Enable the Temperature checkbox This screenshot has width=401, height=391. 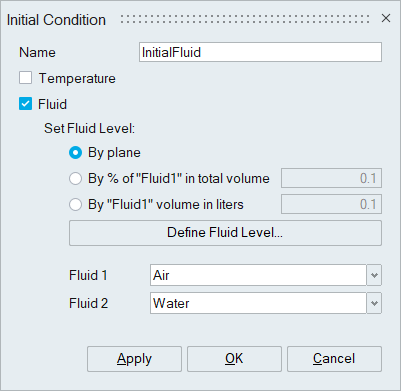click(26, 78)
